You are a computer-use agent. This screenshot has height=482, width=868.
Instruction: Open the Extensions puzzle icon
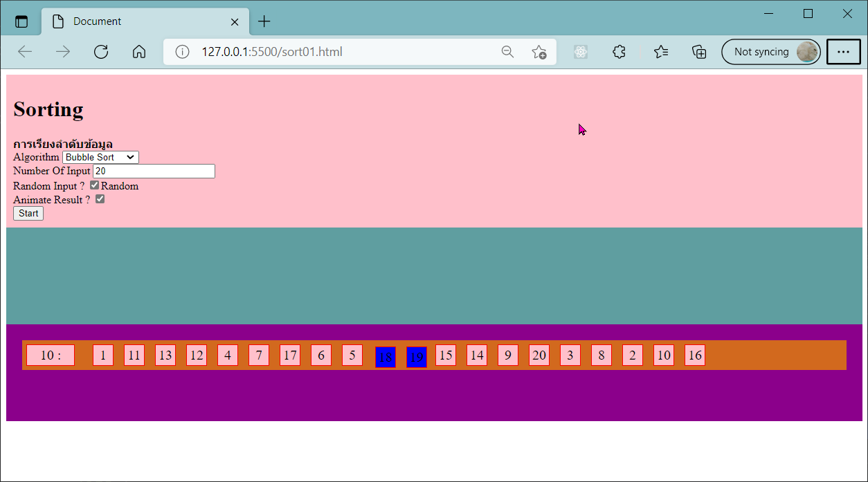click(620, 52)
